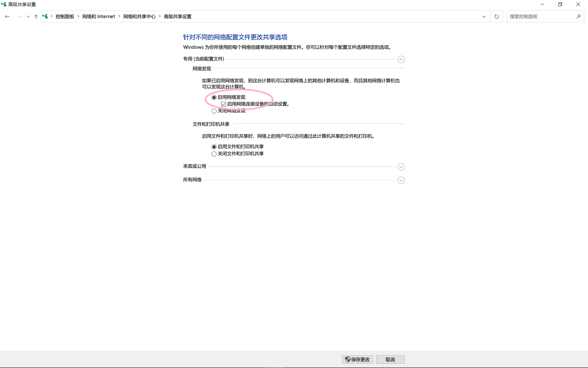Click the 文件和打印机共享 subsection label
Viewport: 588px width, 368px height.
(x=211, y=124)
